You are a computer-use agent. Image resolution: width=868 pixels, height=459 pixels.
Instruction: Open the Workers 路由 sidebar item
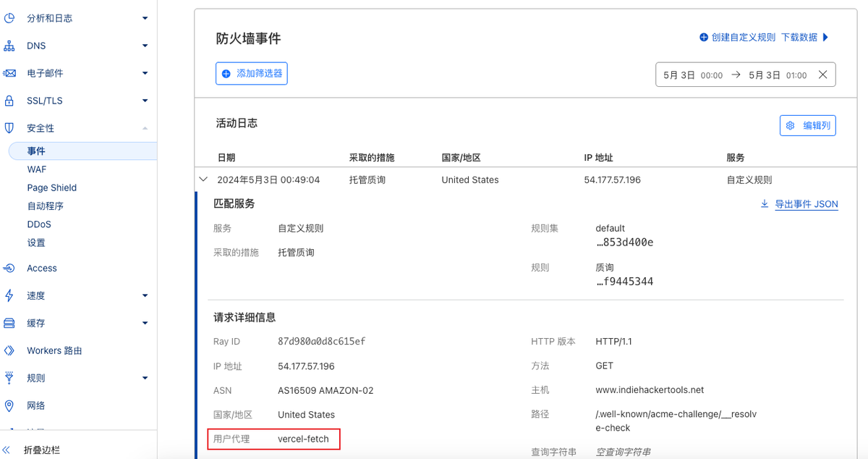point(54,350)
